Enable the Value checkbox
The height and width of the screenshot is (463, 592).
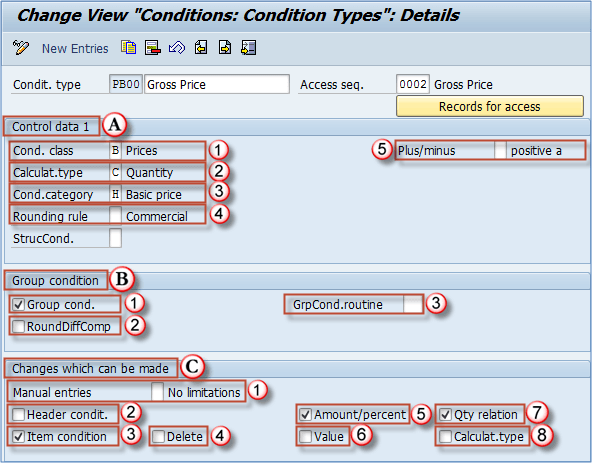coord(305,437)
